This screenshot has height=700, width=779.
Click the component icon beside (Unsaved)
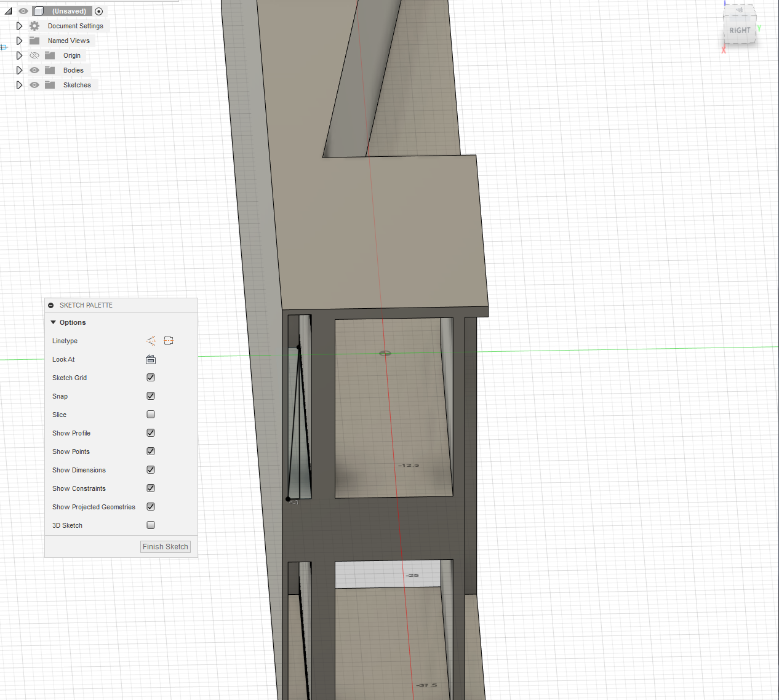39,11
